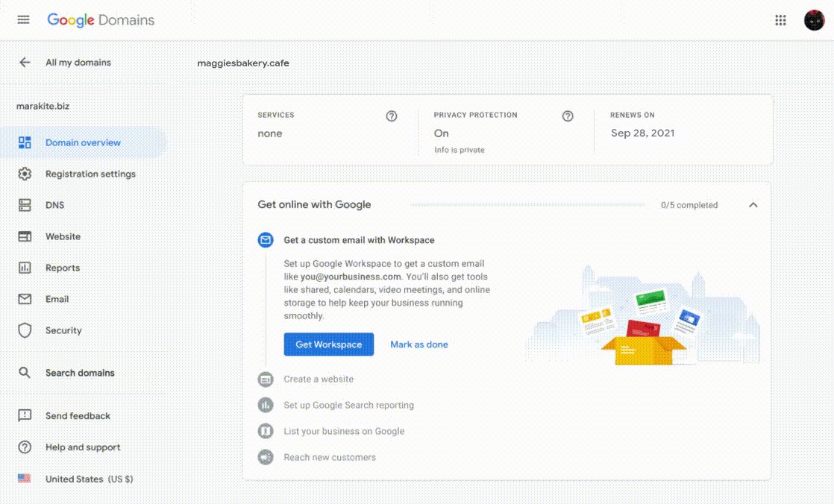The height and width of the screenshot is (504, 834).
Task: Click the 0/5 completed progress bar
Action: pos(528,205)
